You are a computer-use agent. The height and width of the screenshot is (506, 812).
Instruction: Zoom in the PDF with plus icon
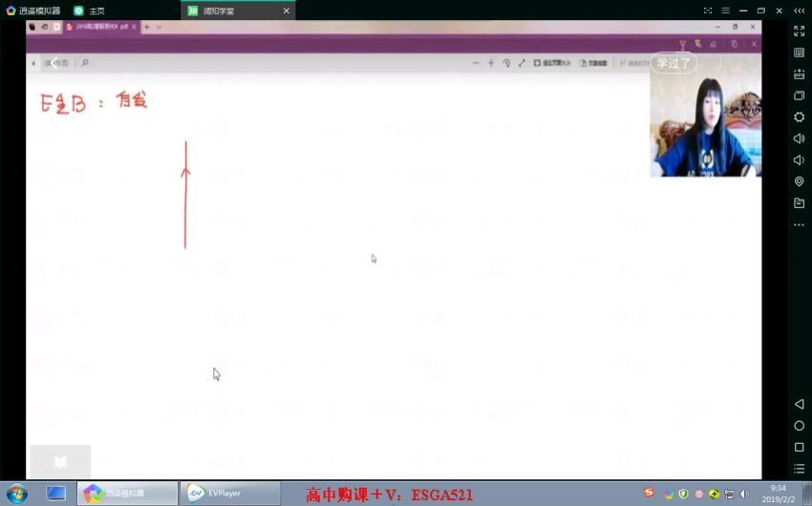click(x=491, y=63)
